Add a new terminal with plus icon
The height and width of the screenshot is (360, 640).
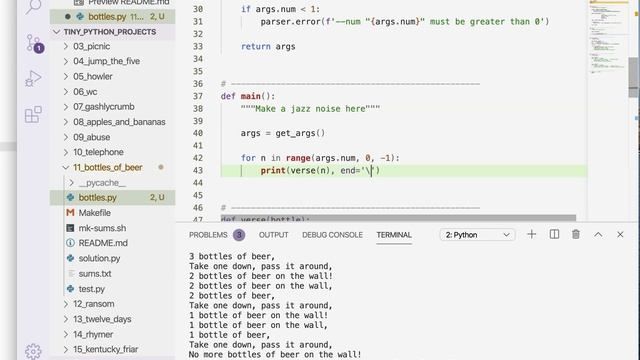[x=531, y=234]
